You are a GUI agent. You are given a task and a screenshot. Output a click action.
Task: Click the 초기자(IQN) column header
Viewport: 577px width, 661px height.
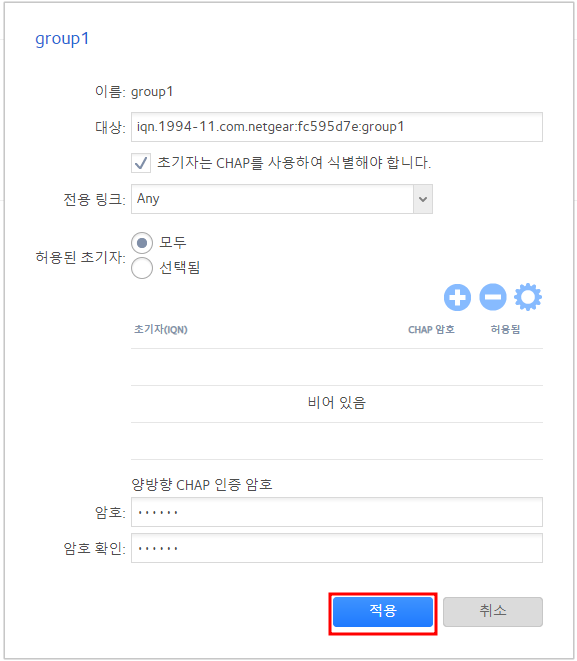(161, 329)
